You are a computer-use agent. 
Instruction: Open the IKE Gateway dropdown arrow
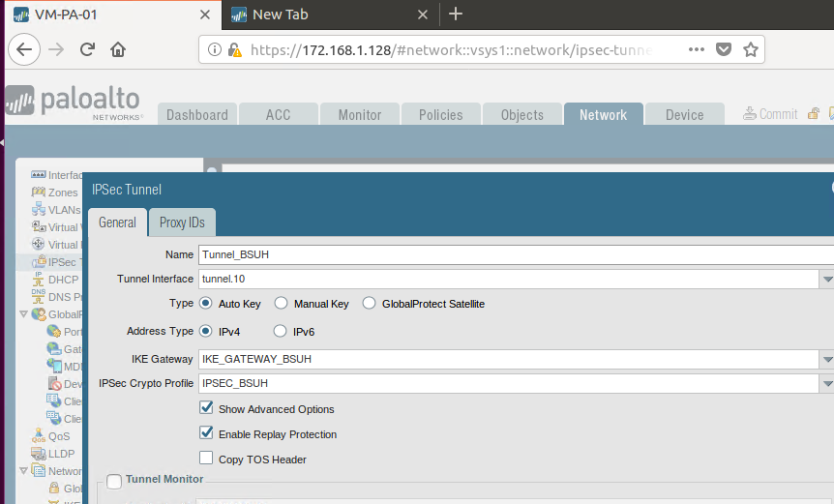(826, 359)
